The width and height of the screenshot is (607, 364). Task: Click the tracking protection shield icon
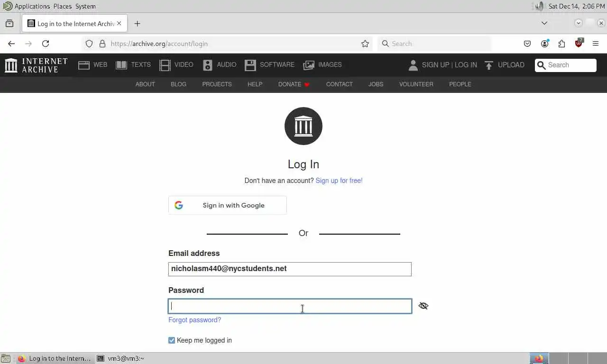click(x=89, y=44)
